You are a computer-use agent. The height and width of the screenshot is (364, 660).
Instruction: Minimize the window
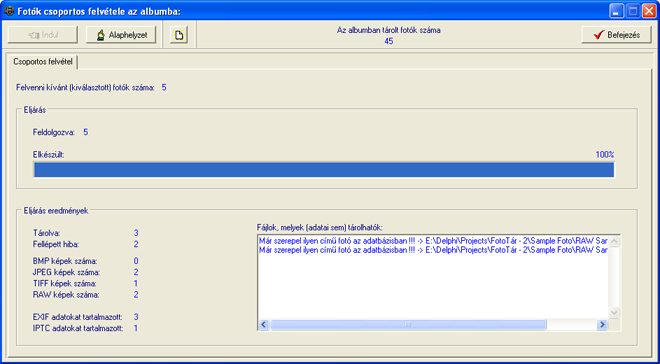coord(616,11)
